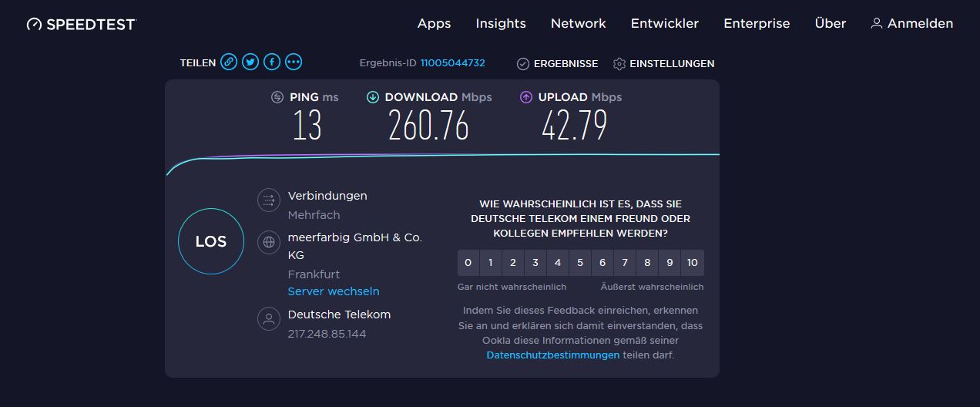This screenshot has height=407, width=980.
Task: Open the Network menu item
Action: [579, 23]
